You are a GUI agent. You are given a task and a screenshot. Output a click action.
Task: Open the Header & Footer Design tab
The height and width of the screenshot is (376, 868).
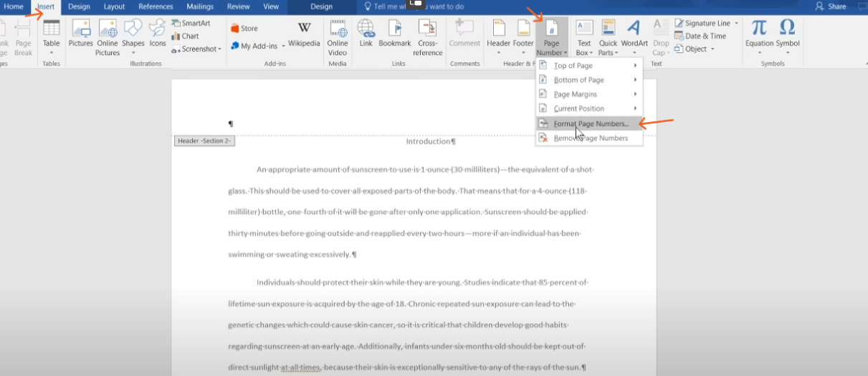[322, 6]
